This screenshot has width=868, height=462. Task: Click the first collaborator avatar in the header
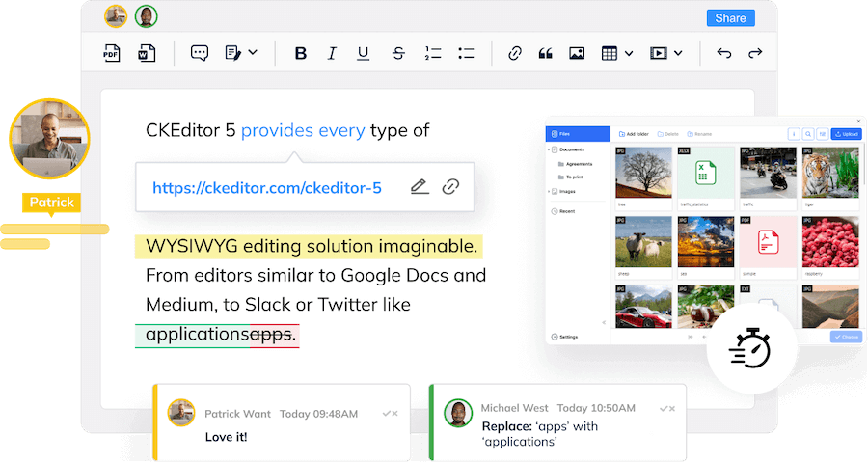tap(116, 16)
